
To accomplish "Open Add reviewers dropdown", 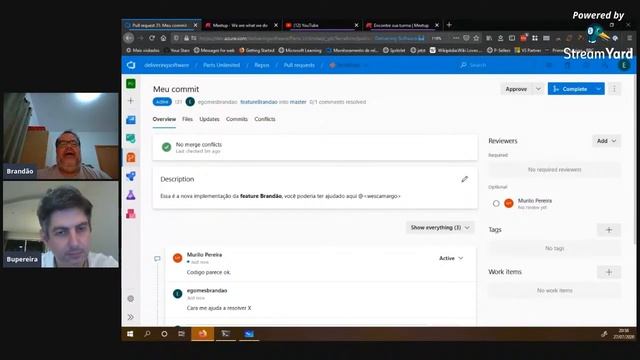I will pyautogui.click(x=606, y=141).
